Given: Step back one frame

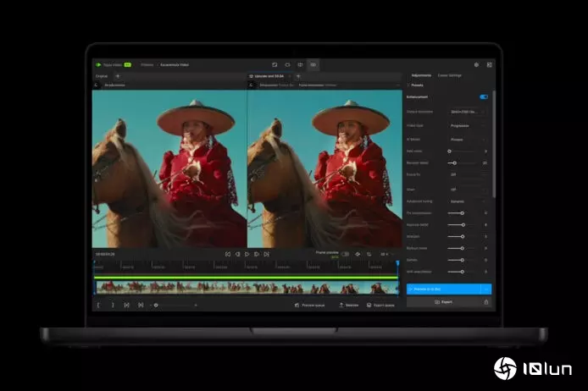Looking at the screenshot, I should point(237,254).
